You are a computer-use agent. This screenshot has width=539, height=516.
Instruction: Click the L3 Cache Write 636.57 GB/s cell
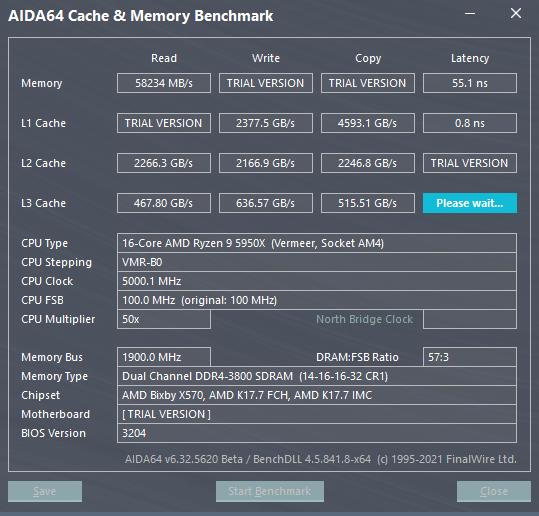click(x=266, y=203)
